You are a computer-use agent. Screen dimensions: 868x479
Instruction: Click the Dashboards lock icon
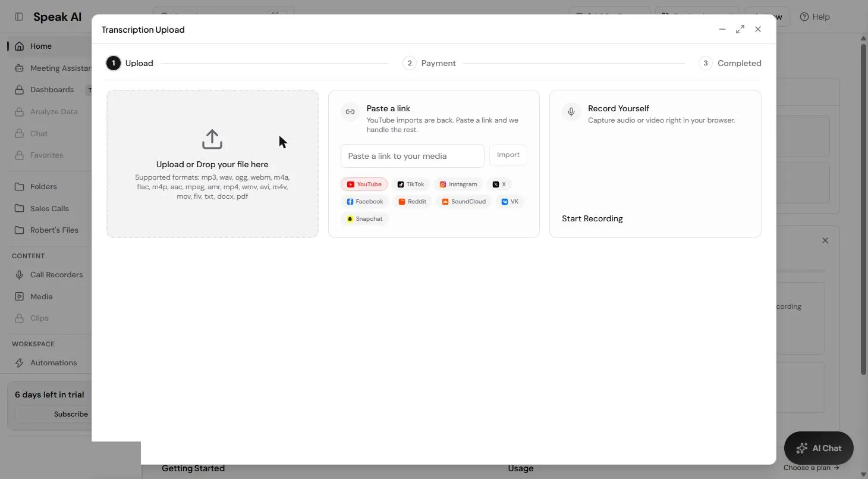20,90
